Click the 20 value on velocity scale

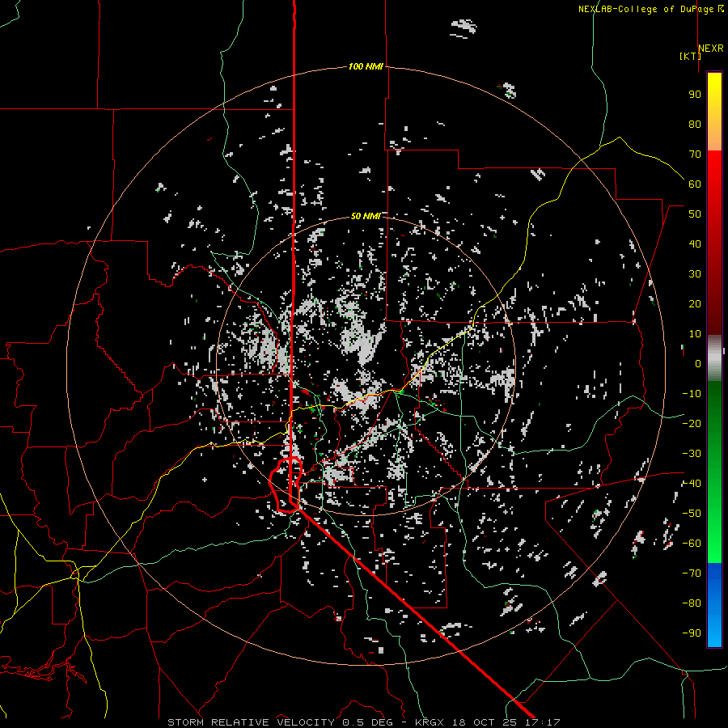click(695, 303)
